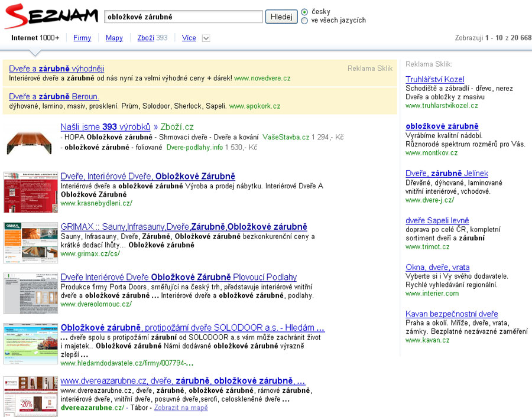Image resolution: width=532 pixels, height=417 pixels.
Task: Visit www.krasnebydleni.cz/ result URL
Action: (96, 203)
